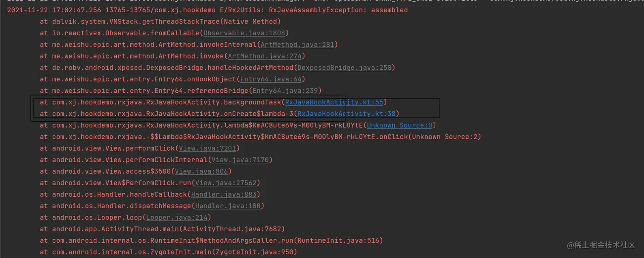Click the Entry64.onHookObject method text
This screenshot has width=644, height=258.
(144, 79)
